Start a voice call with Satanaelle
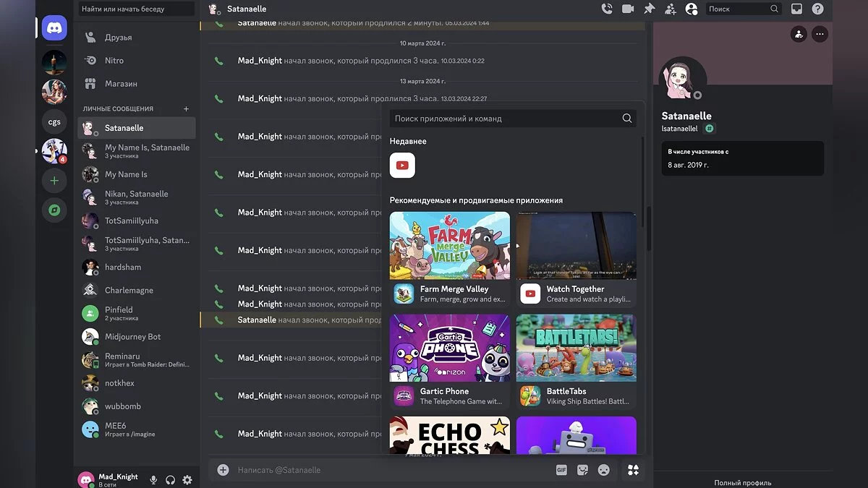 607,9
